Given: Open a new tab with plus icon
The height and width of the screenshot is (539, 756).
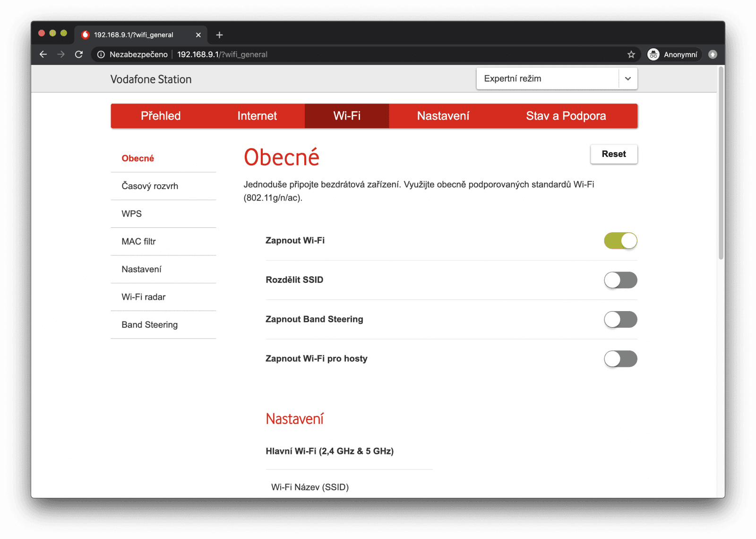Looking at the screenshot, I should pyautogui.click(x=219, y=35).
